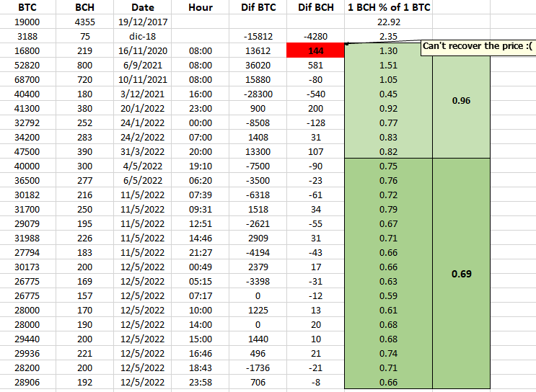
Task: Click the Date header cell
Action: point(143,7)
